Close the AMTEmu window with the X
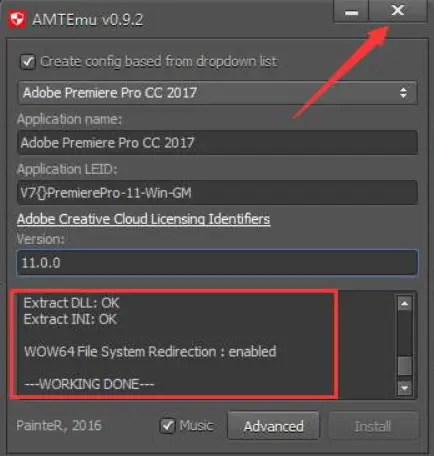This screenshot has width=434, height=456. pos(398,11)
